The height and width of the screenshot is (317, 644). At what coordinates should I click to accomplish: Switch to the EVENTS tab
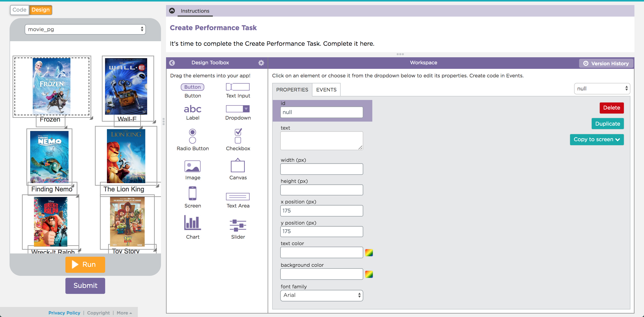326,90
